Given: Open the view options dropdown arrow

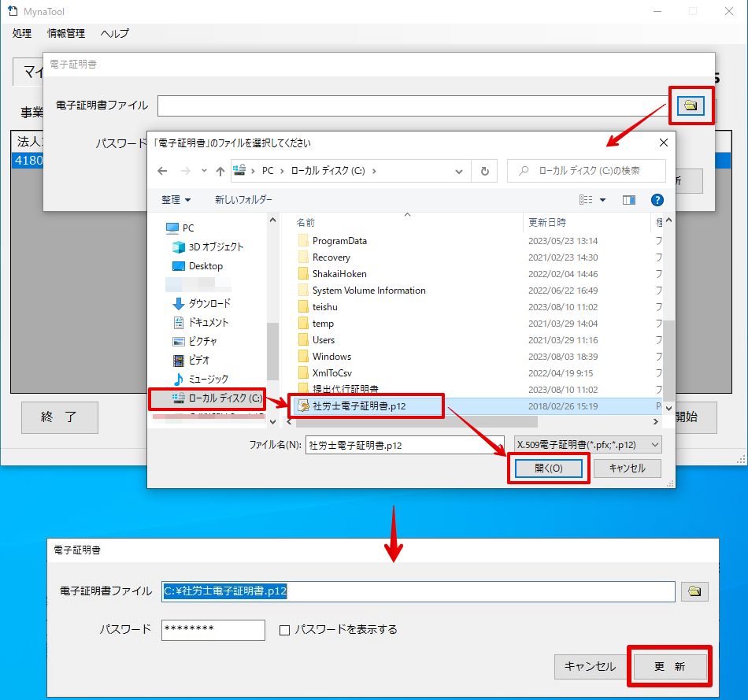Looking at the screenshot, I should (602, 200).
